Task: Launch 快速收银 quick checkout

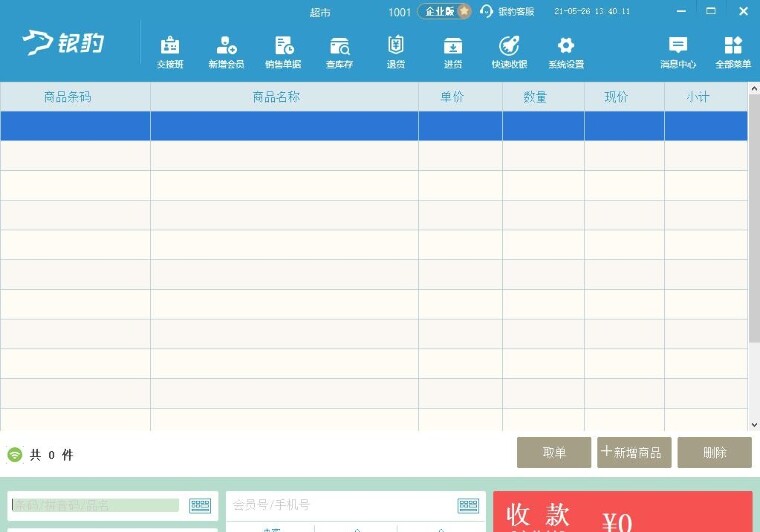Action: (x=509, y=52)
